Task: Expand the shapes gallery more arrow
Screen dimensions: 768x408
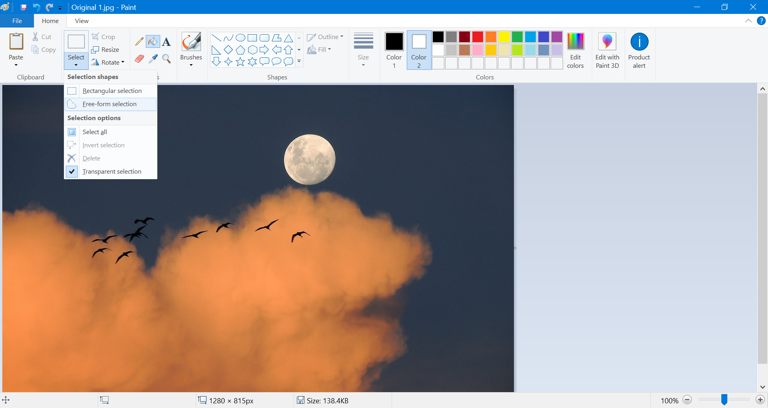Action: [x=299, y=62]
